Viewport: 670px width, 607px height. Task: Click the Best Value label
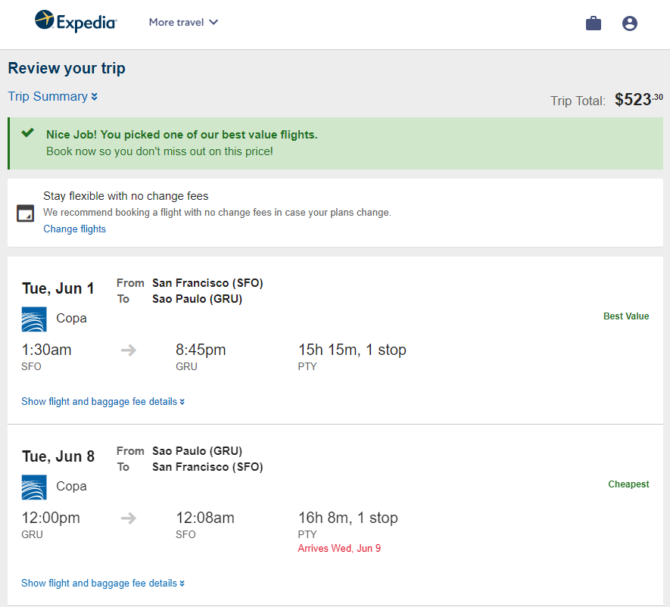tap(626, 316)
